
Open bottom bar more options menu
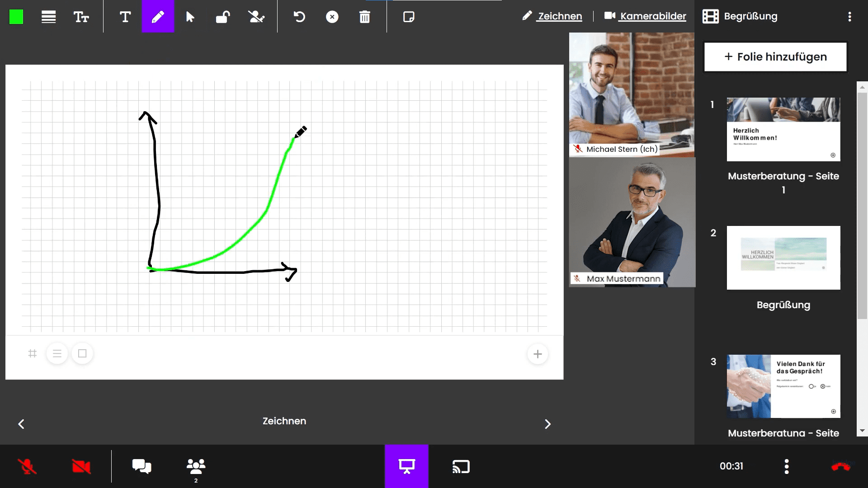787,466
